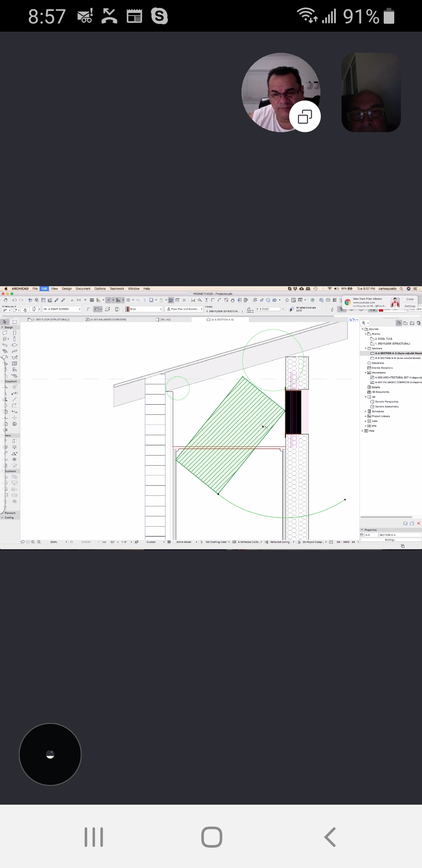422x868 pixels.
Task: Open the Brick building material dropdown
Action: tap(143, 309)
